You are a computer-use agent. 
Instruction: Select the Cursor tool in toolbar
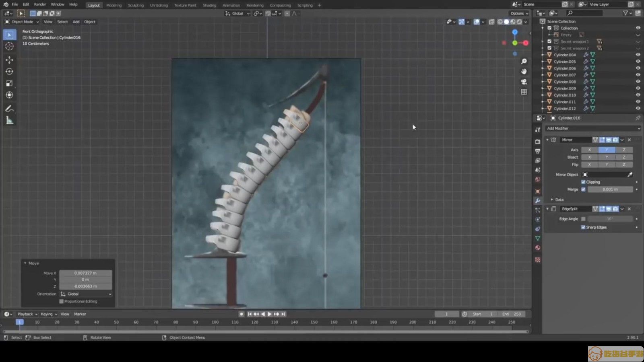(x=9, y=46)
